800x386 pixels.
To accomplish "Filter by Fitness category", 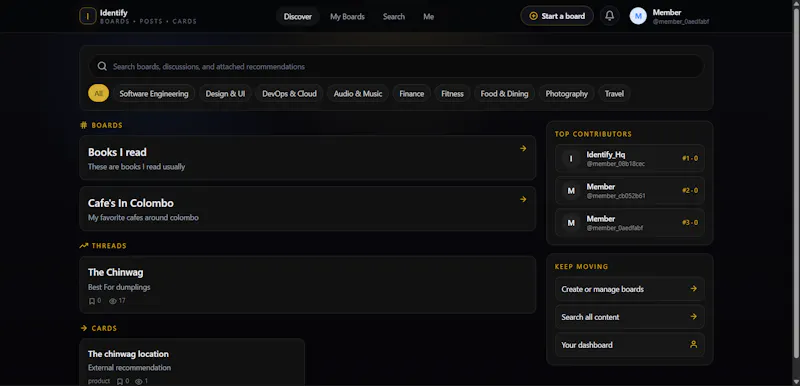I will click(452, 93).
